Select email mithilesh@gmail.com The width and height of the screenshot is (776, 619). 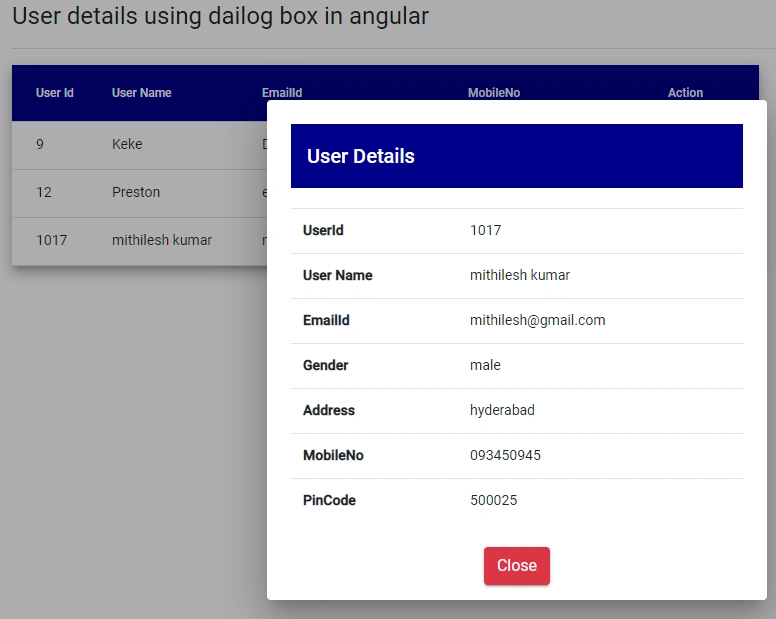tap(537, 320)
